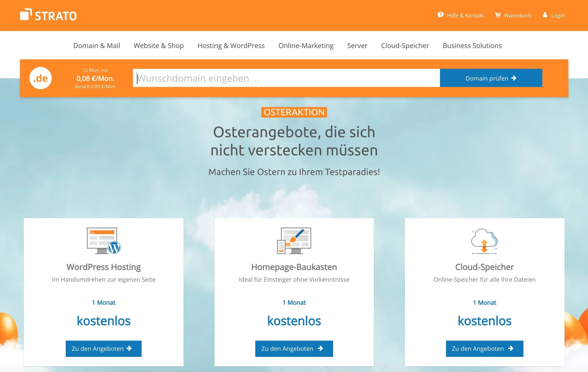Click the WordPress Hosting monitor icon
The width and height of the screenshot is (588, 372).
(104, 241)
